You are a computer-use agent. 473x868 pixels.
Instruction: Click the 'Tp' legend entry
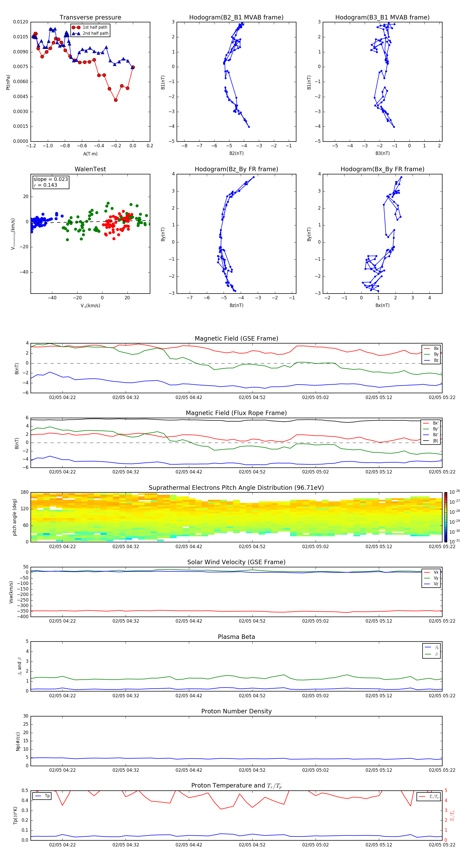pyautogui.click(x=42, y=796)
